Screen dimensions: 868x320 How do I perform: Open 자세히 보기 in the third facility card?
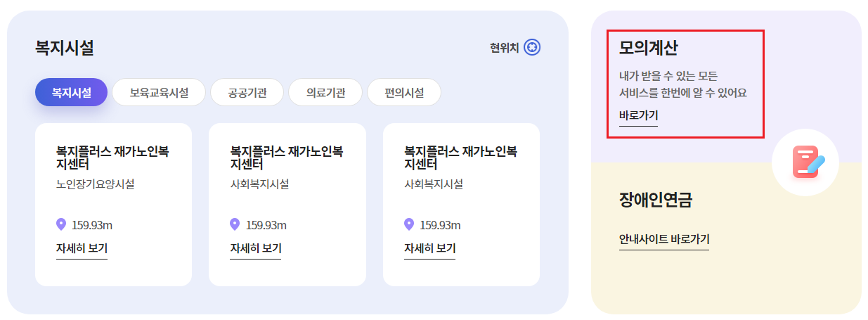click(429, 249)
